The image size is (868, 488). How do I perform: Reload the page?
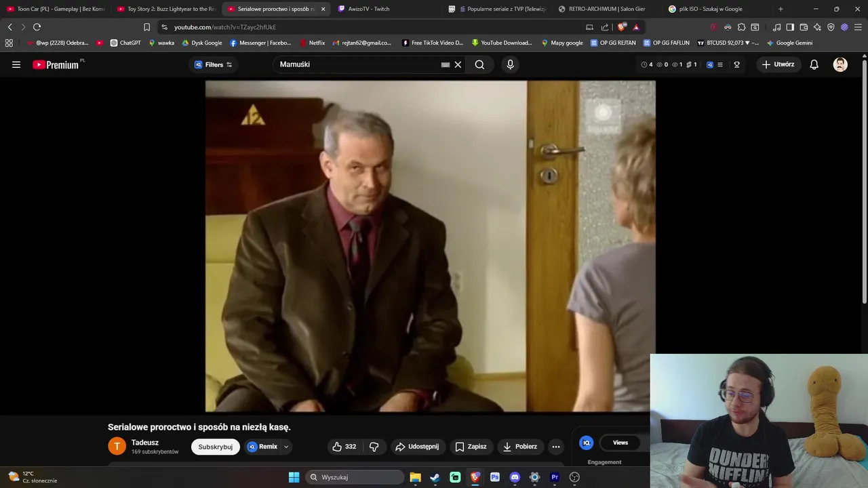pos(37,27)
